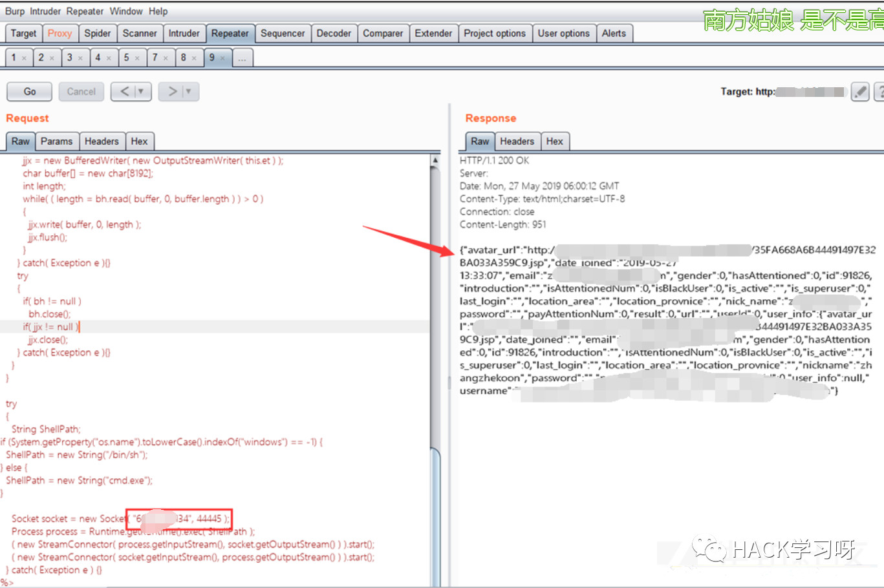This screenshot has width=884, height=588.
Task: Select the Repeater tool tab
Action: pos(230,34)
